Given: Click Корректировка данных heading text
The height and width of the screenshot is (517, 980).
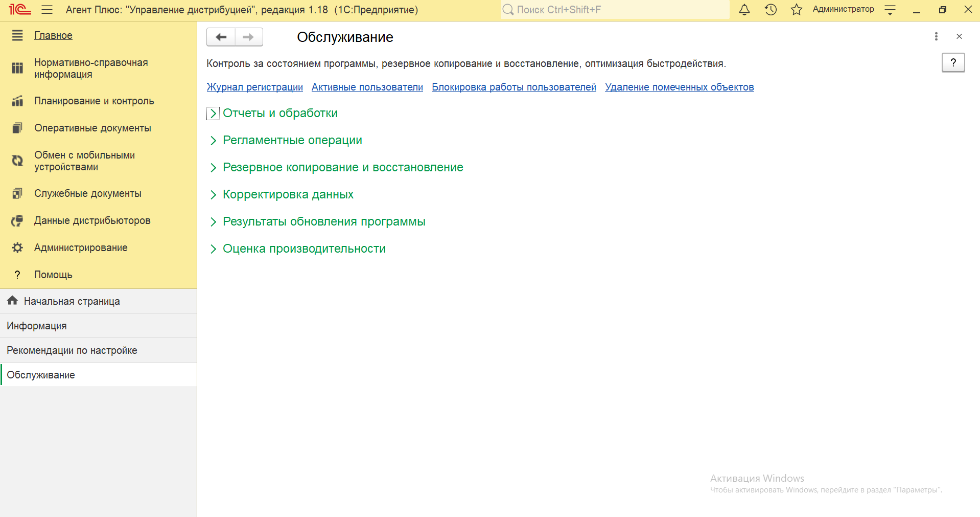Looking at the screenshot, I should (288, 194).
